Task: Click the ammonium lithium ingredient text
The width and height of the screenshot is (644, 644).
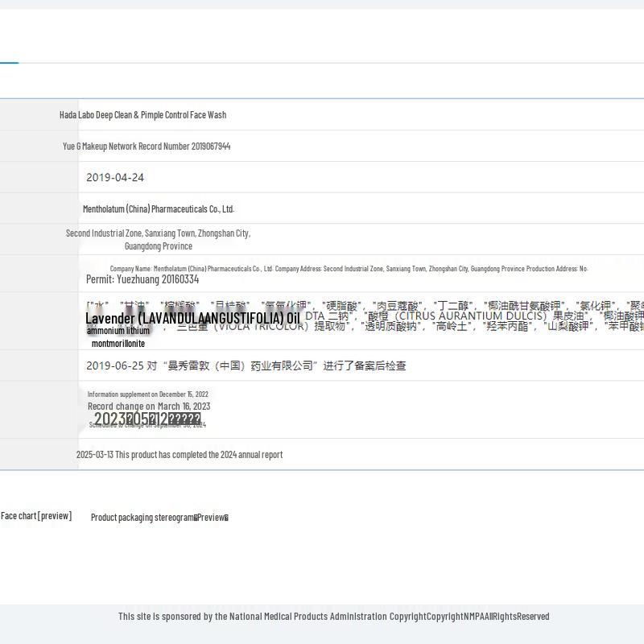Action: 118,331
